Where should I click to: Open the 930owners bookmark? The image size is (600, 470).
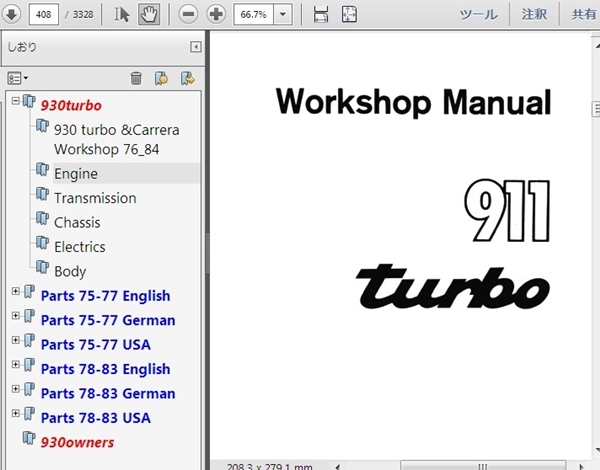[77, 442]
